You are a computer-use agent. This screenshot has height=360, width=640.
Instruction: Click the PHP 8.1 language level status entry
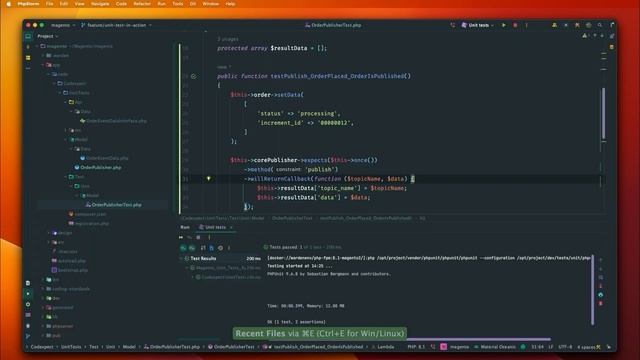click(x=416, y=347)
